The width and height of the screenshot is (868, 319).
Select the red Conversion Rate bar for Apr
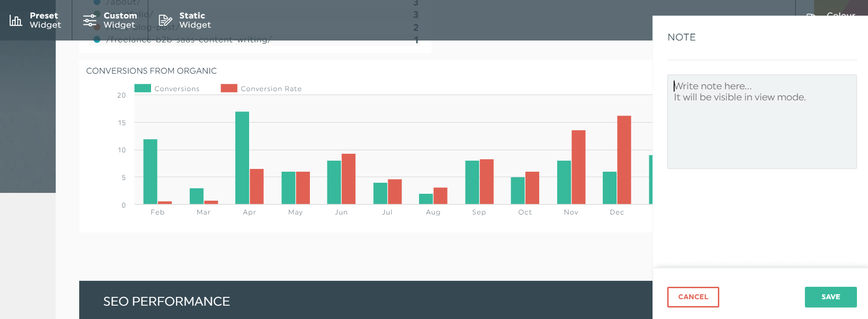(257, 187)
